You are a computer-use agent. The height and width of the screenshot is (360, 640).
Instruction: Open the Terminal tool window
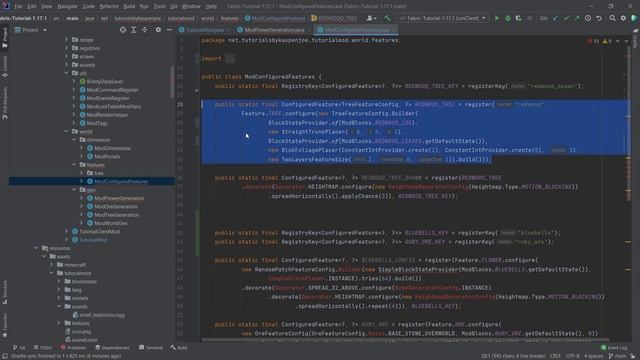151,348
